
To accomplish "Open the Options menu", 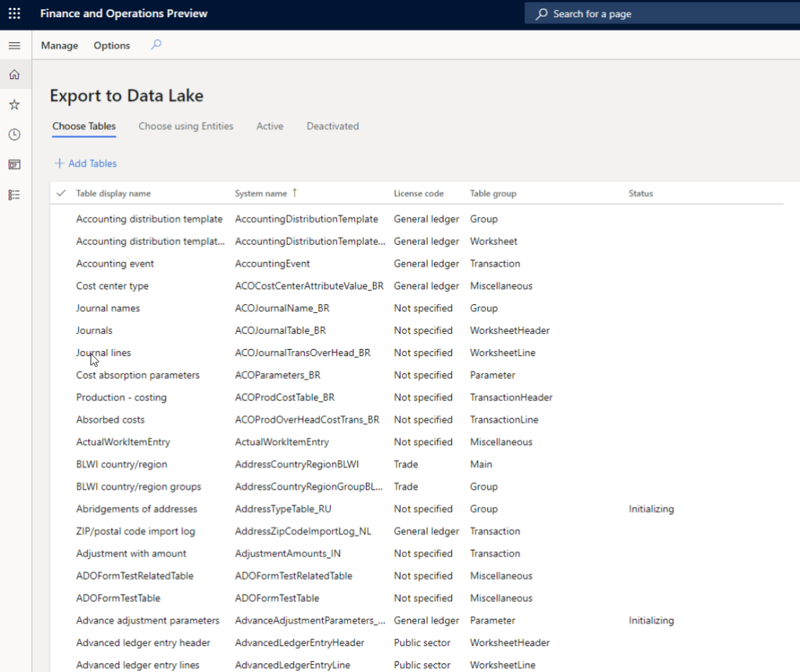I will (112, 45).
